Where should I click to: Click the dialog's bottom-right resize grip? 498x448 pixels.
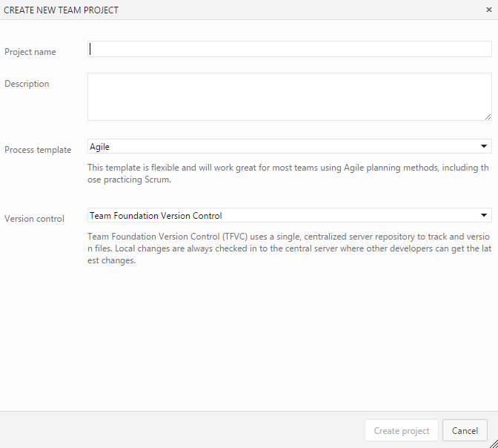point(493,443)
